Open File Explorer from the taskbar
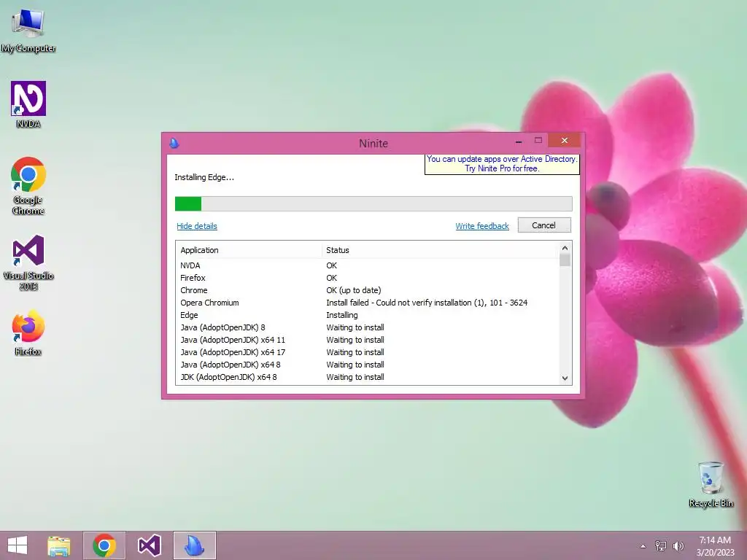 point(58,545)
